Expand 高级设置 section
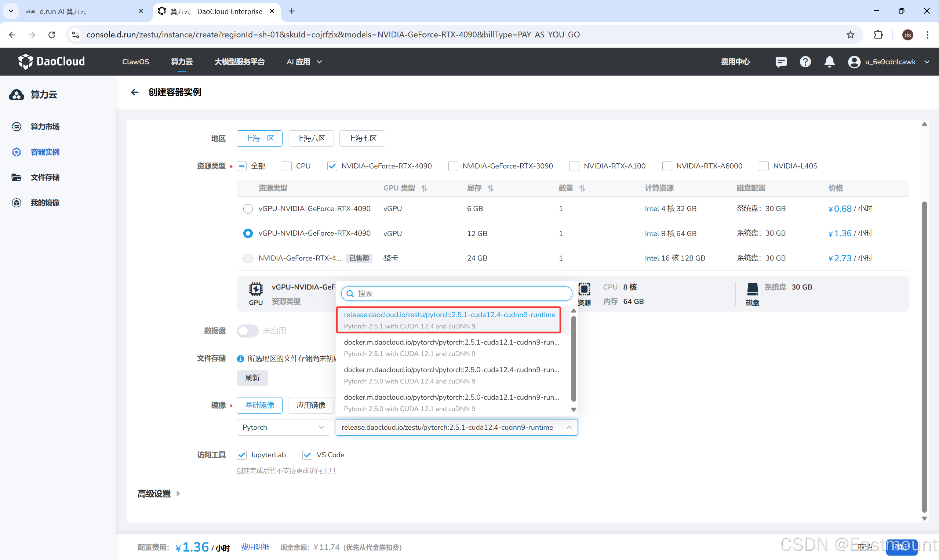 (159, 494)
